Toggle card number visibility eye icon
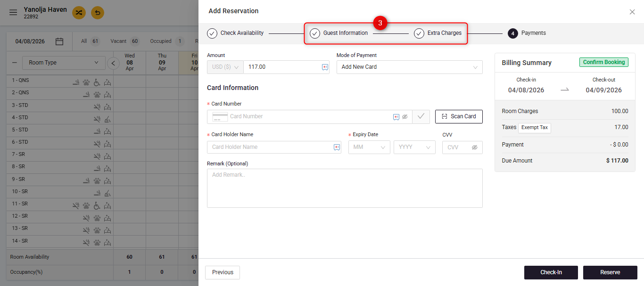 tap(405, 117)
